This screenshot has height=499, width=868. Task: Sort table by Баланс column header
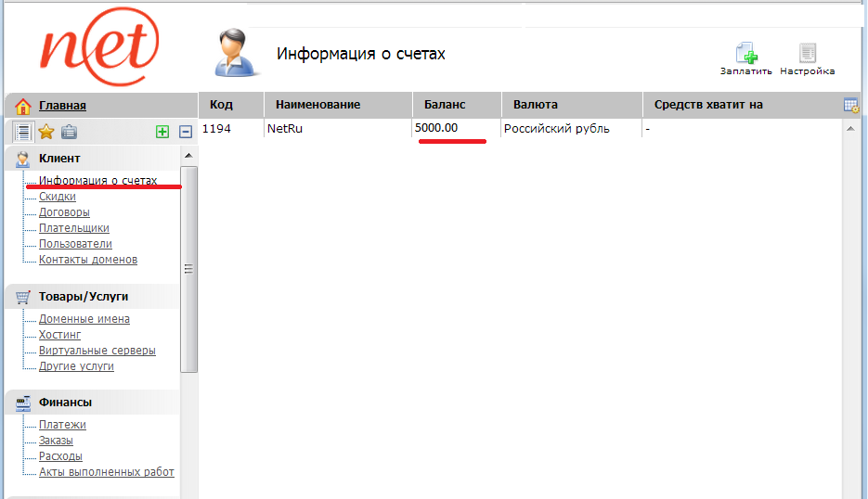coord(445,105)
